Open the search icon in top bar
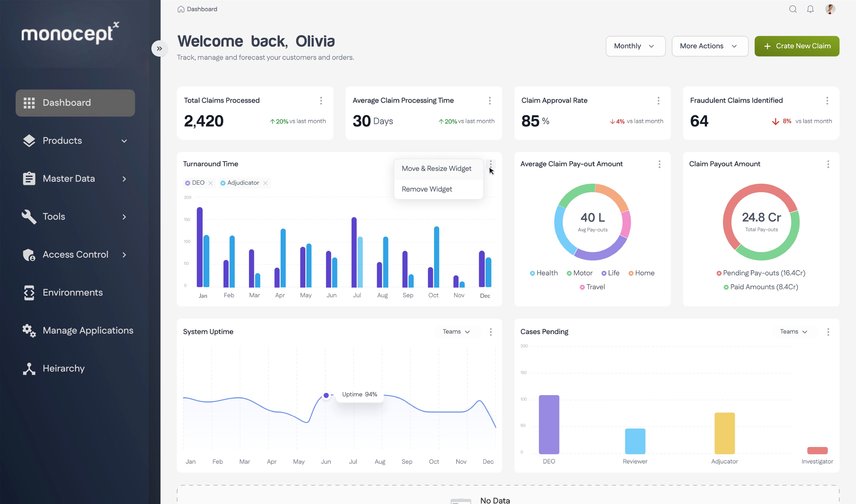 [x=793, y=9]
